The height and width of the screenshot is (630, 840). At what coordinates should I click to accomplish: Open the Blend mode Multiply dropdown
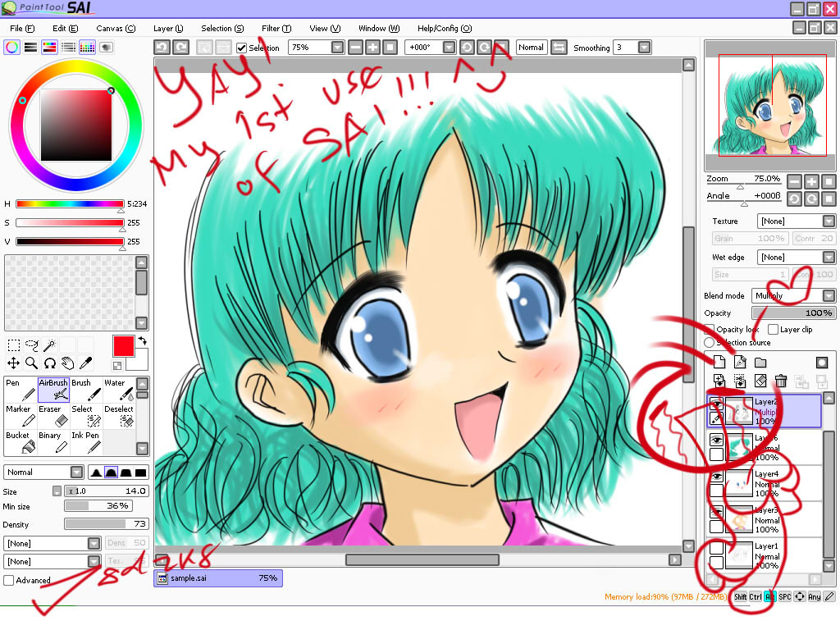[x=829, y=295]
